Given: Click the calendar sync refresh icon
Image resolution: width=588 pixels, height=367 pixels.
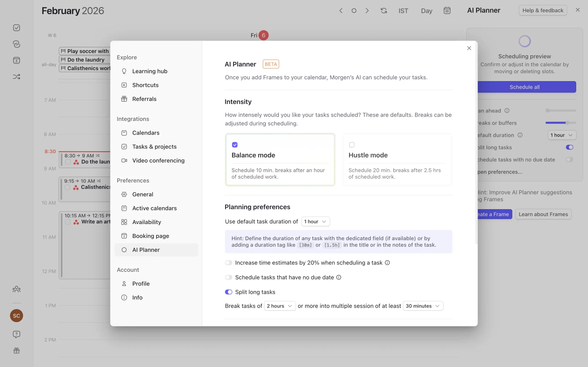Looking at the screenshot, I should 383,11.
